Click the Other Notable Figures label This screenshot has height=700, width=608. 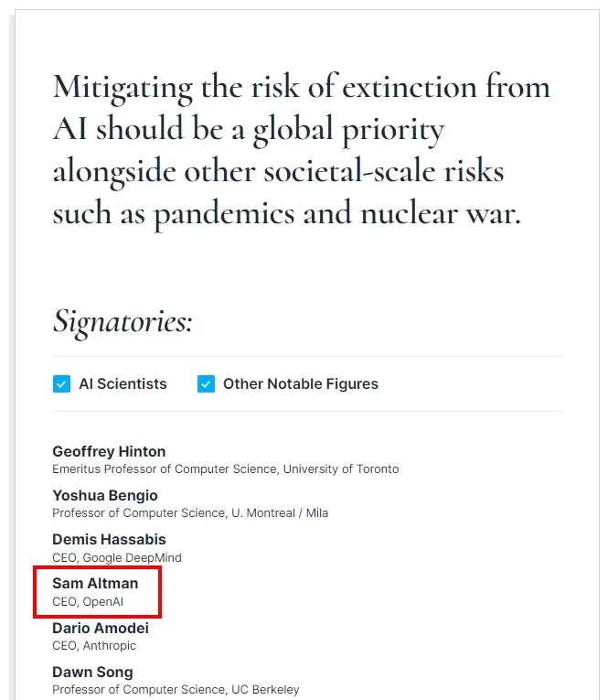[x=301, y=384]
